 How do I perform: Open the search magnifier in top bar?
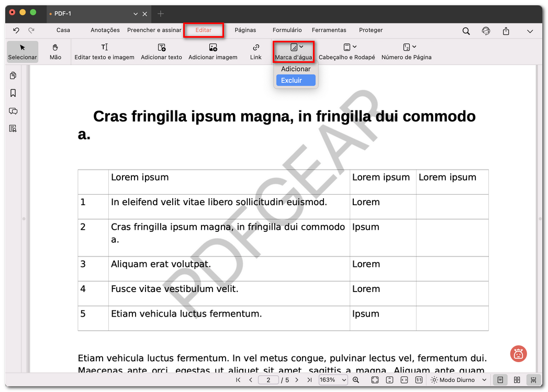[466, 31]
